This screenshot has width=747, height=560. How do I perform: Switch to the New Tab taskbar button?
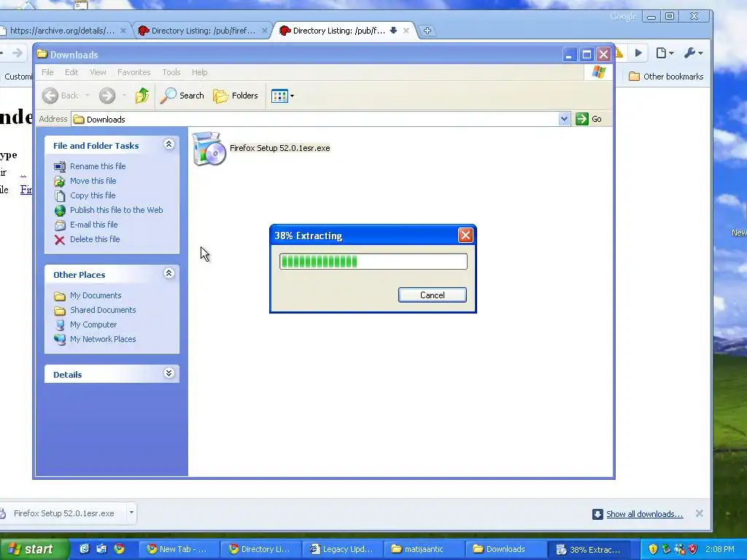point(179,549)
